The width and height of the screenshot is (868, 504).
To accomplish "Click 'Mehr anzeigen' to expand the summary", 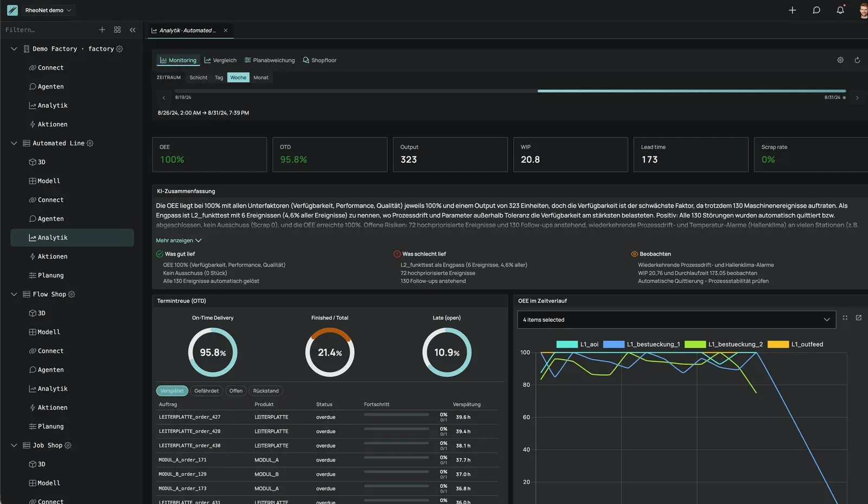I will point(178,240).
